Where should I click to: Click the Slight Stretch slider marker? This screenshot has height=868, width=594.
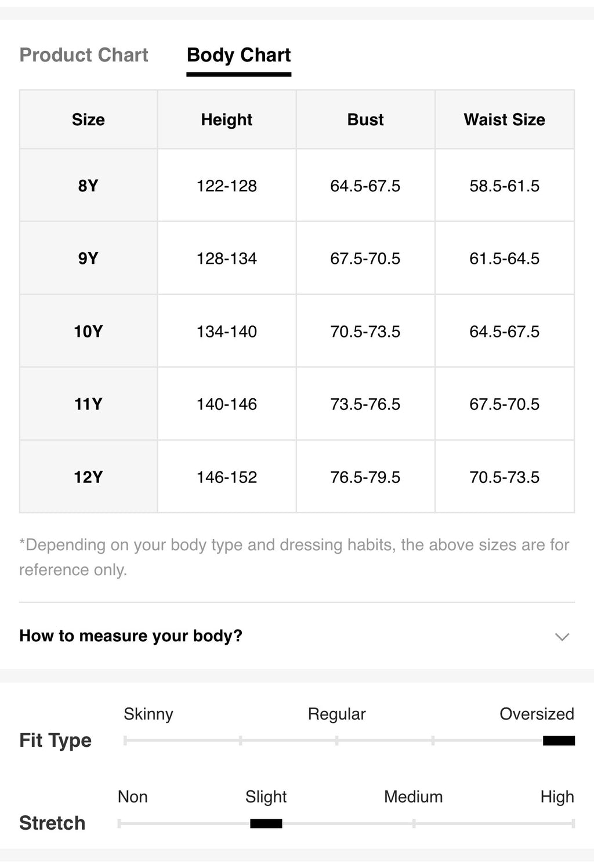coord(266,823)
